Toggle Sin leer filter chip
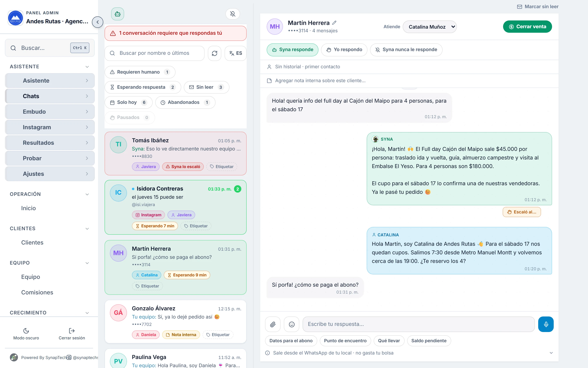 [207, 87]
